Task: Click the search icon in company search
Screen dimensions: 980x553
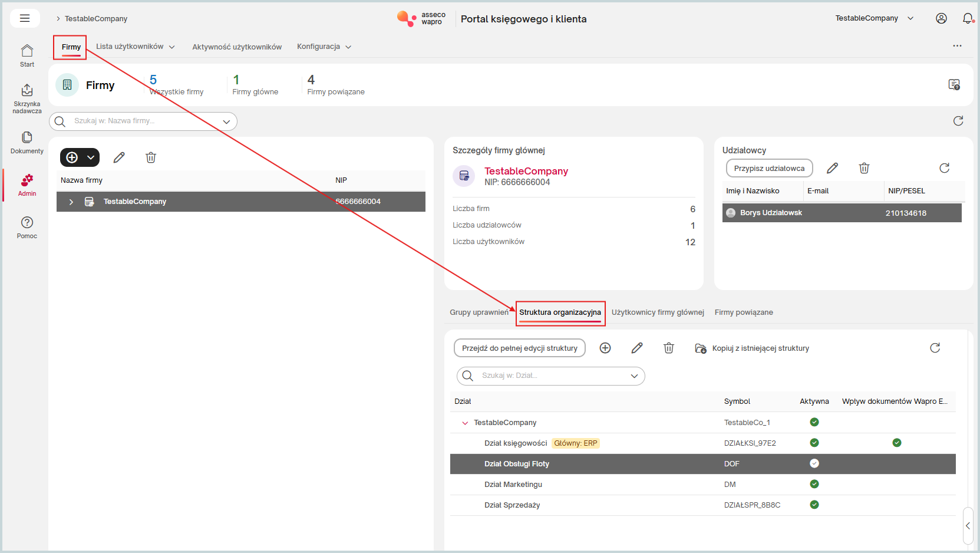Action: [x=60, y=121]
